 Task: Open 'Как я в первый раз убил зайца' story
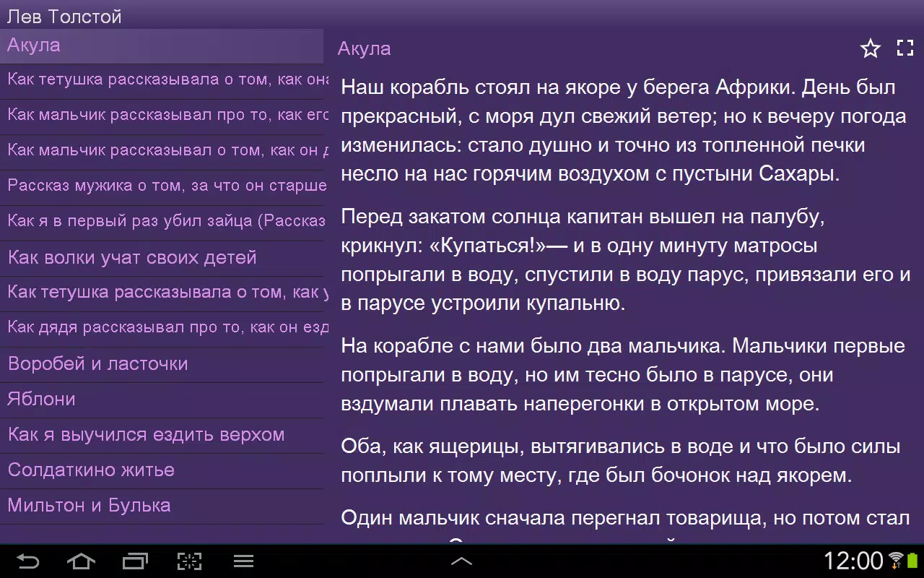point(162,223)
